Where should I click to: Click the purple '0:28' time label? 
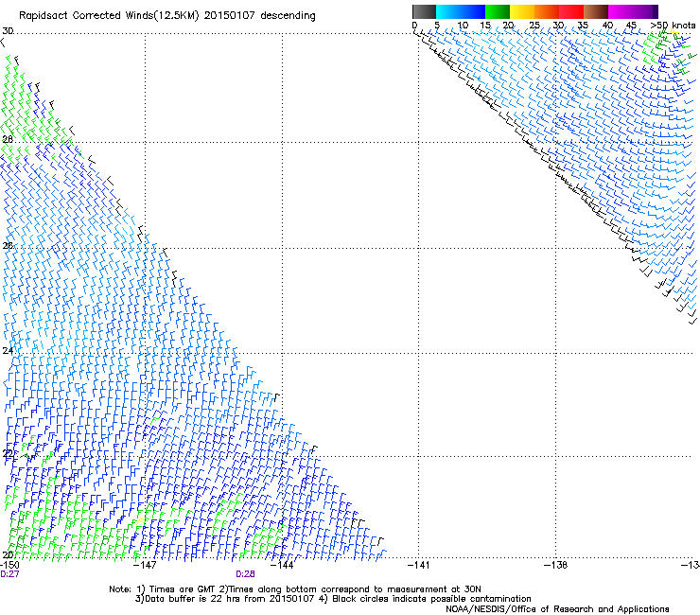(x=246, y=574)
